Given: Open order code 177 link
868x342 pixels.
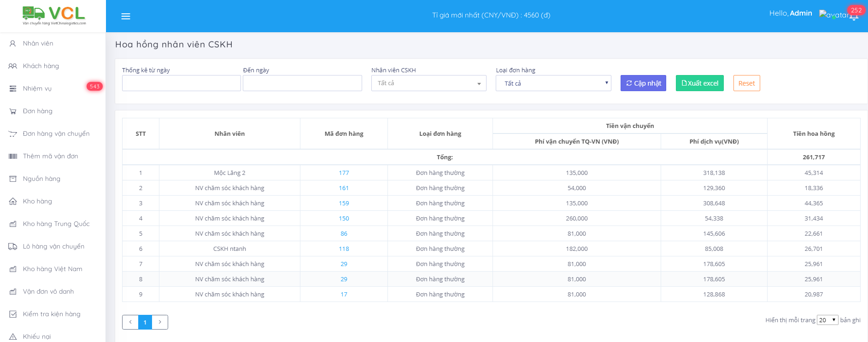Looking at the screenshot, I should 344,173.
